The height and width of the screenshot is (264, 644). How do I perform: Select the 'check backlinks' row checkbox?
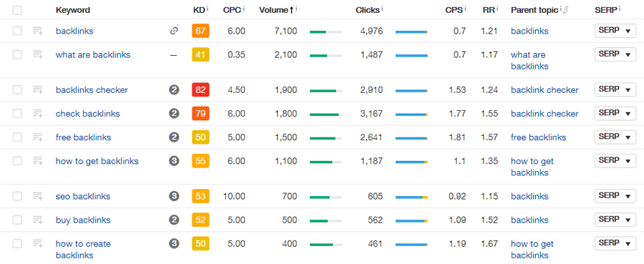point(17,114)
